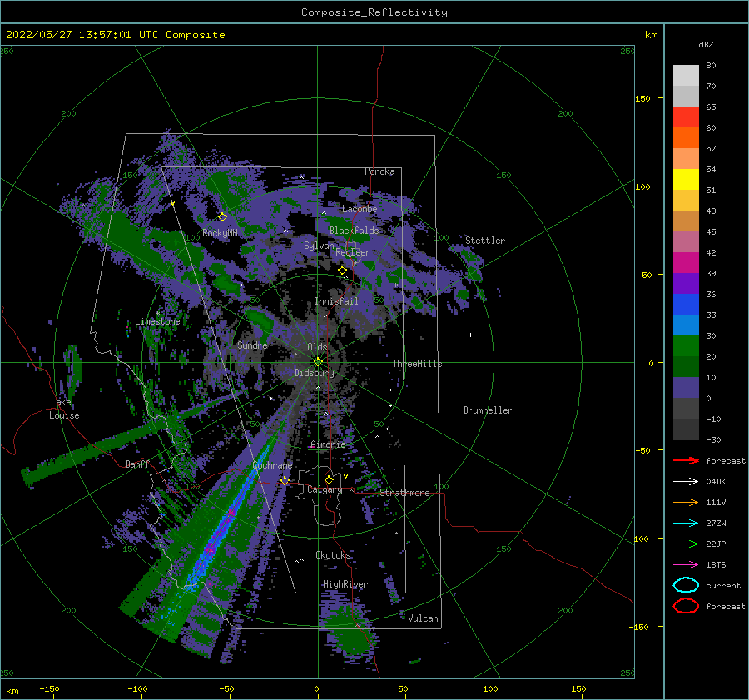Click the white plus marker east of ThreeHills
This screenshot has height=700, width=749.
[x=470, y=335]
